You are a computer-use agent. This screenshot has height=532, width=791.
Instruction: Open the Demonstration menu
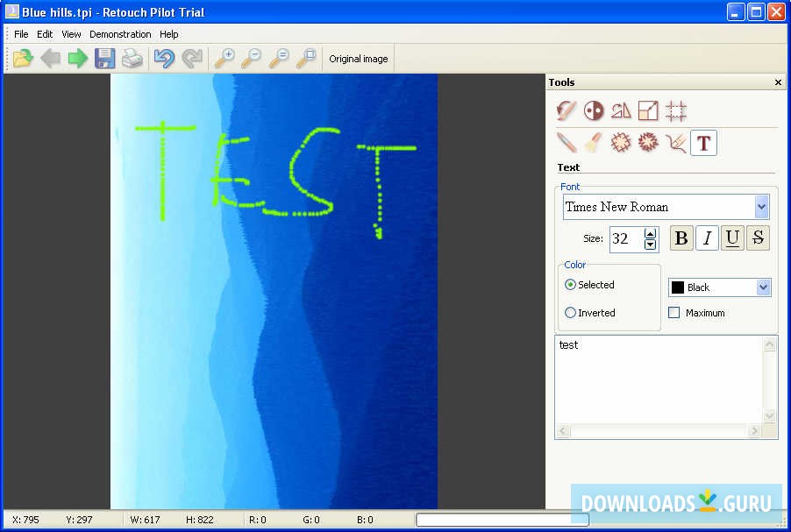pos(120,34)
